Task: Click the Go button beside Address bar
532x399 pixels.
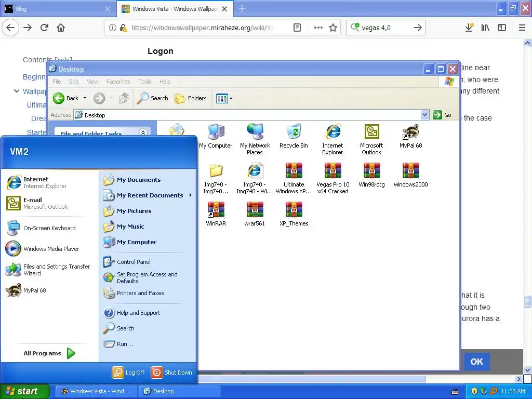Action: point(443,115)
